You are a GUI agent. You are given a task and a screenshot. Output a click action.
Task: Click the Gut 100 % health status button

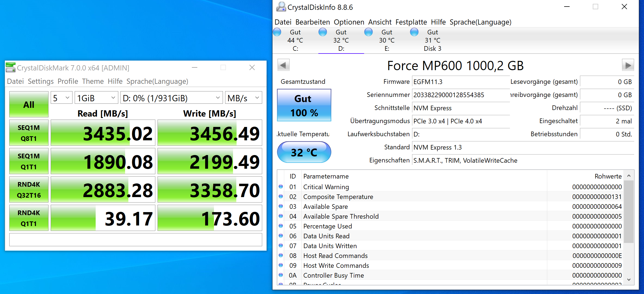click(x=304, y=105)
